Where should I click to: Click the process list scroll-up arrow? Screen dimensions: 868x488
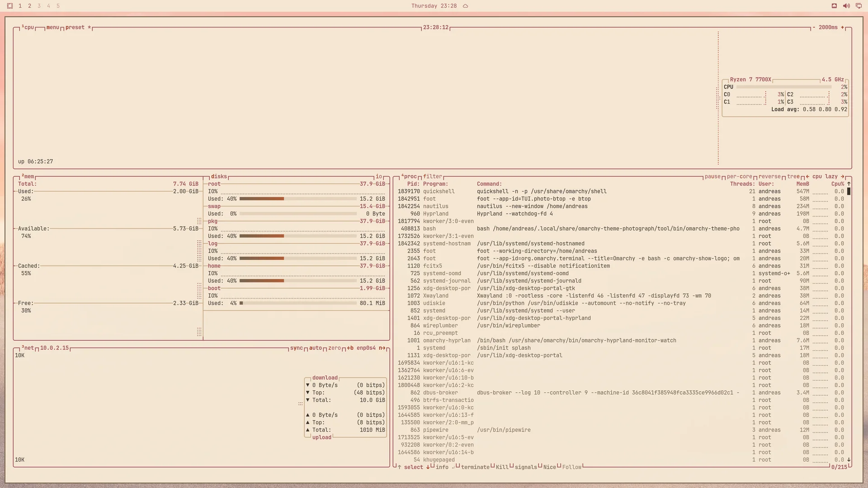coord(849,184)
